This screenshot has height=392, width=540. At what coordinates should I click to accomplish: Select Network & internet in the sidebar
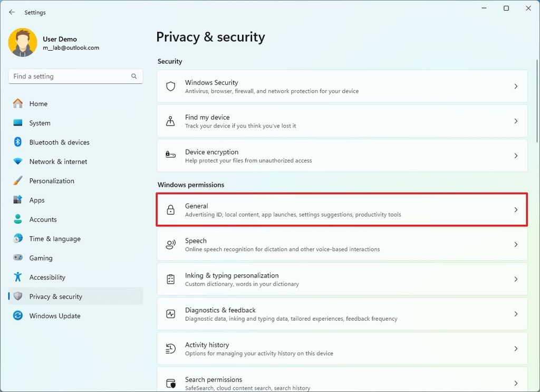pyautogui.click(x=75, y=161)
